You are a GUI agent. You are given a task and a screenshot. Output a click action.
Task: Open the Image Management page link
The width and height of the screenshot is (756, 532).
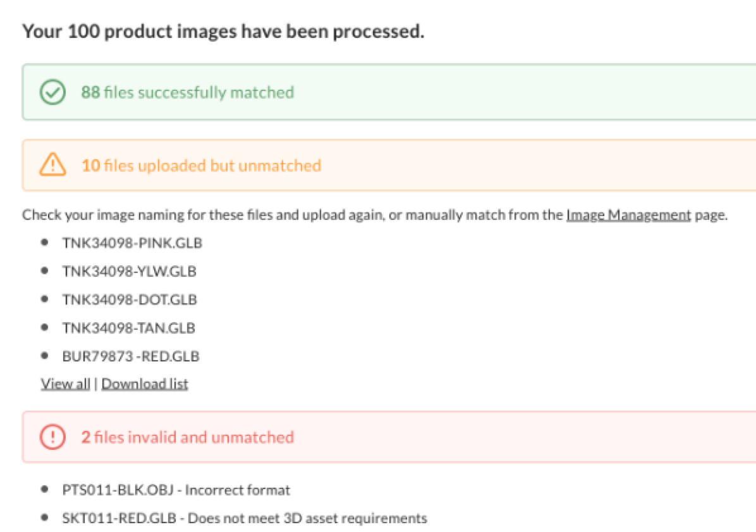click(628, 215)
